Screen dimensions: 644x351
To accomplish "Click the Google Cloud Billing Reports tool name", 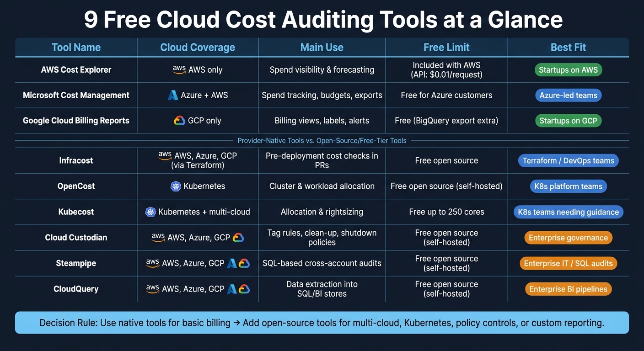I will 76,121.
